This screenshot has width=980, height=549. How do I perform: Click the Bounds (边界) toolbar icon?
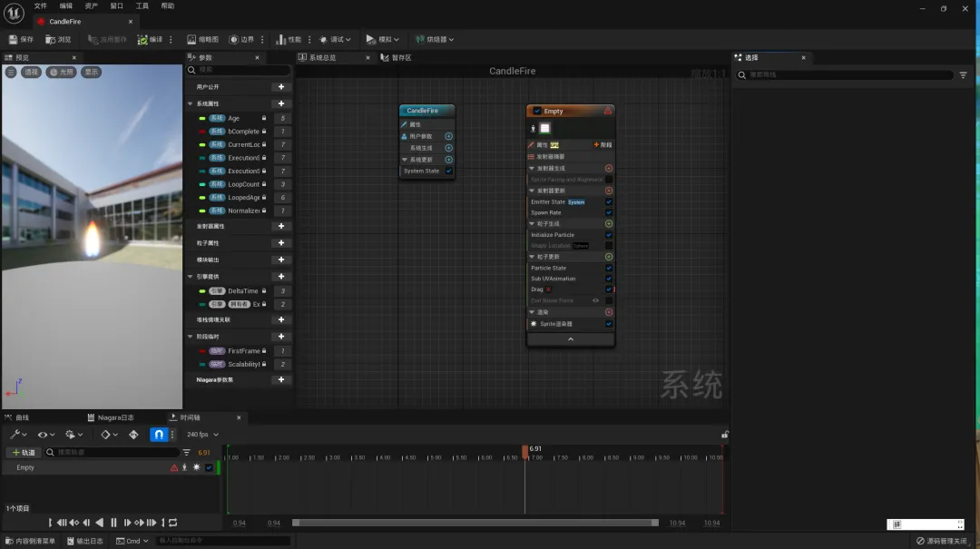click(233, 39)
